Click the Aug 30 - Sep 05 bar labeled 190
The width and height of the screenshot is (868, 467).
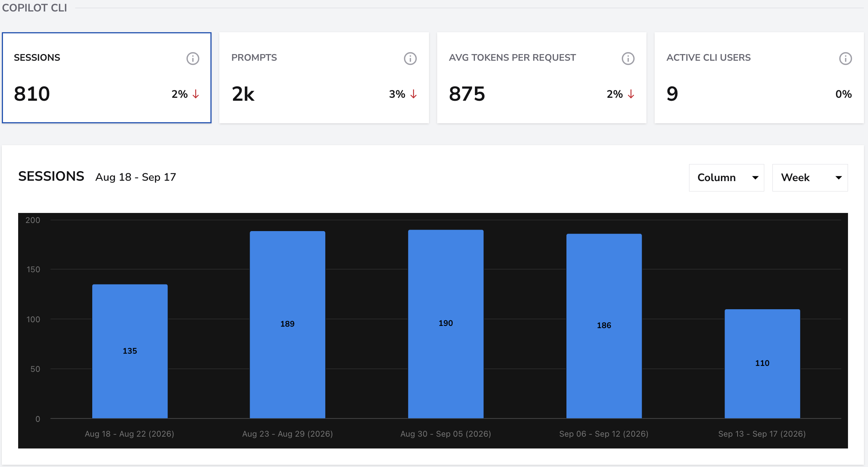coord(446,324)
